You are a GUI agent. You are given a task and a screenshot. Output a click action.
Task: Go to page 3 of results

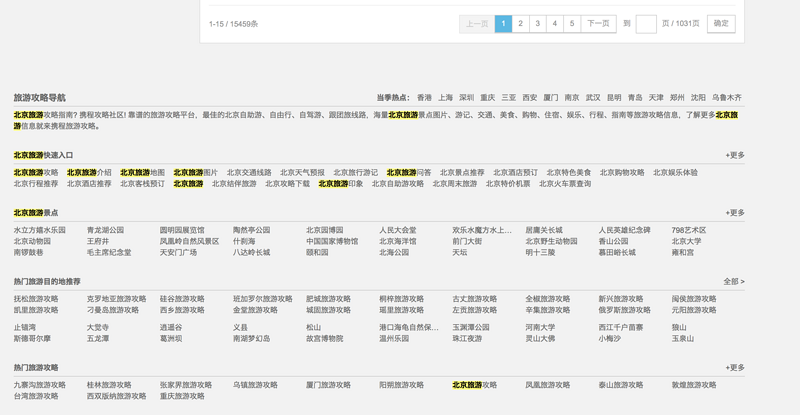pyautogui.click(x=538, y=23)
